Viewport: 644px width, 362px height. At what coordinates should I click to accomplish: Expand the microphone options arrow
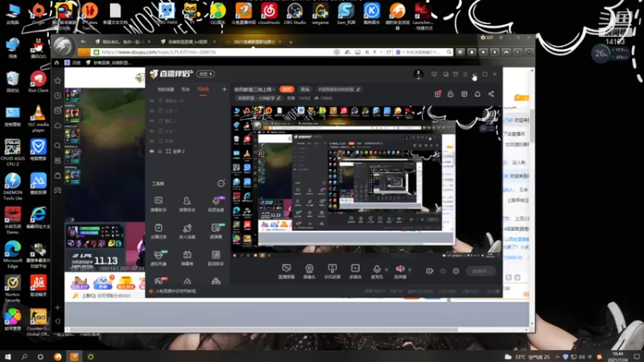[x=386, y=269]
